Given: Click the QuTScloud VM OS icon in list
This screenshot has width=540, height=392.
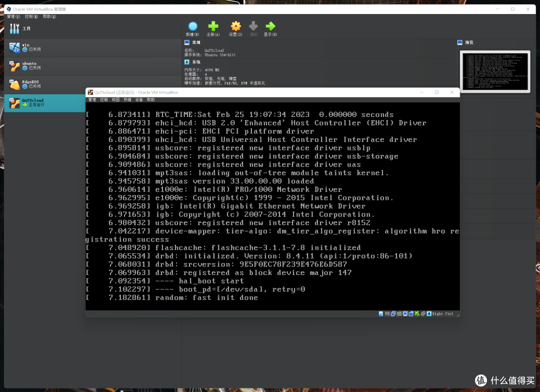Looking at the screenshot, I should click(14, 102).
